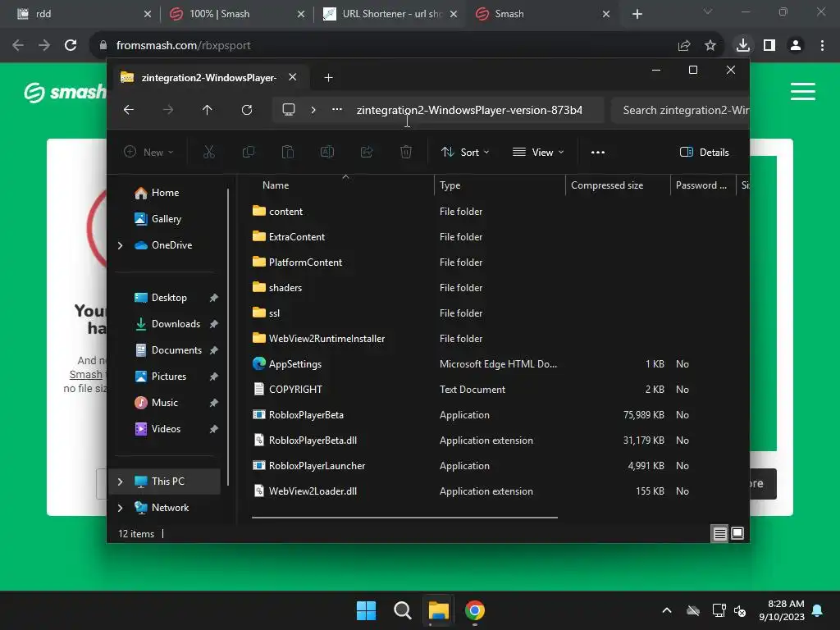Click the horizontal scrollbar in file list

[x=404, y=518]
